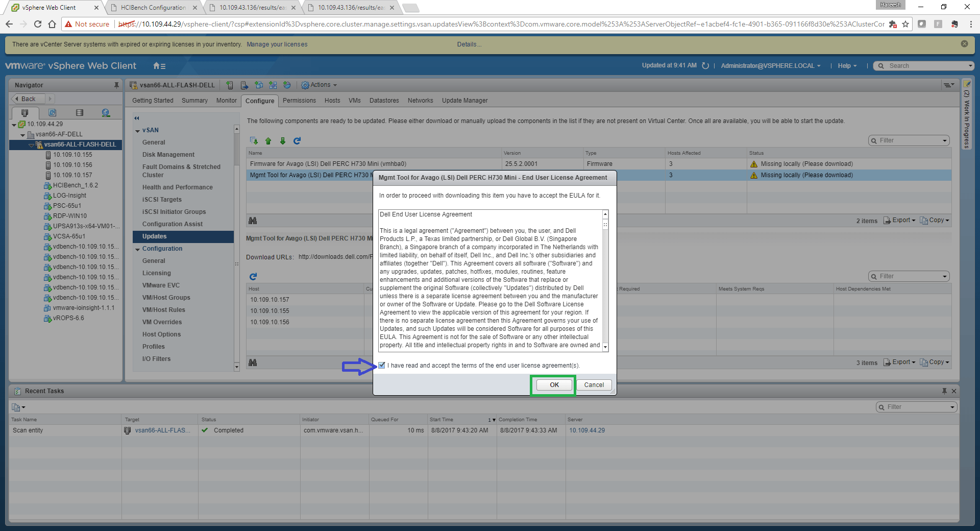
Task: Dismiss the expired license warning banner
Action: click(964, 44)
